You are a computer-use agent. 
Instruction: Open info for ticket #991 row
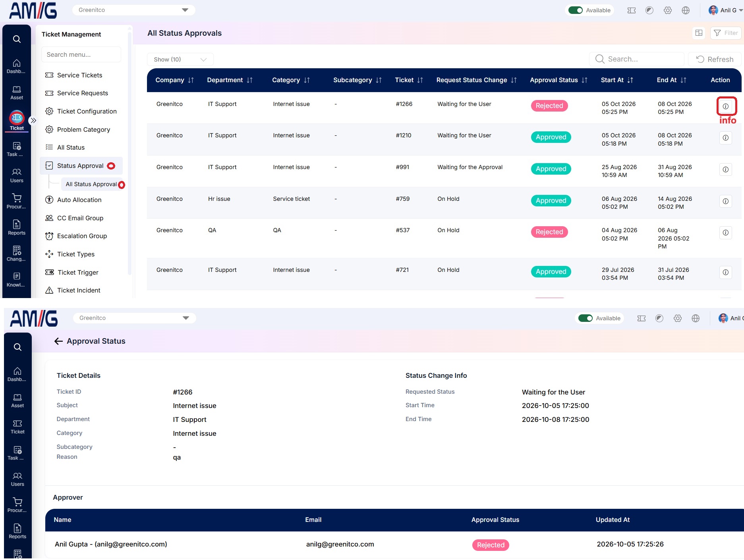click(x=725, y=169)
